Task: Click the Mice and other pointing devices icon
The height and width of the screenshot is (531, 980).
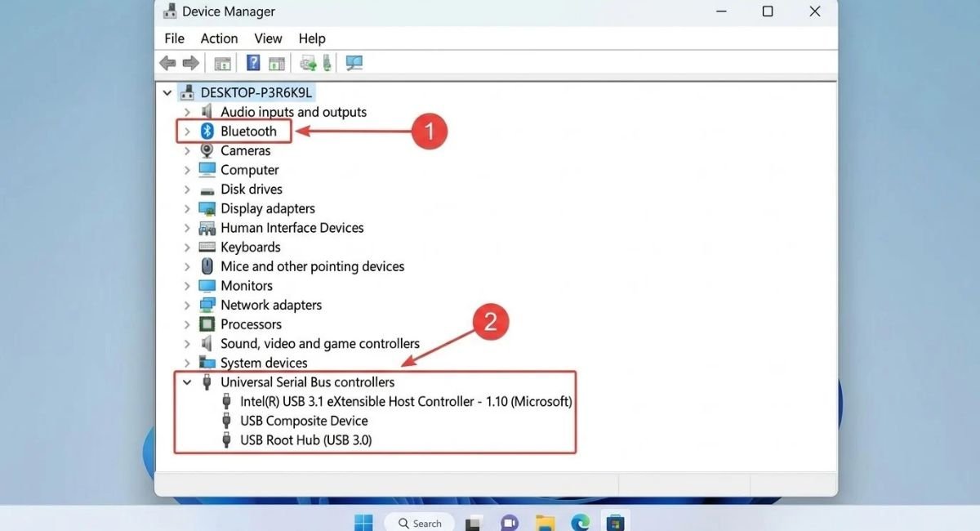Action: coord(207,266)
